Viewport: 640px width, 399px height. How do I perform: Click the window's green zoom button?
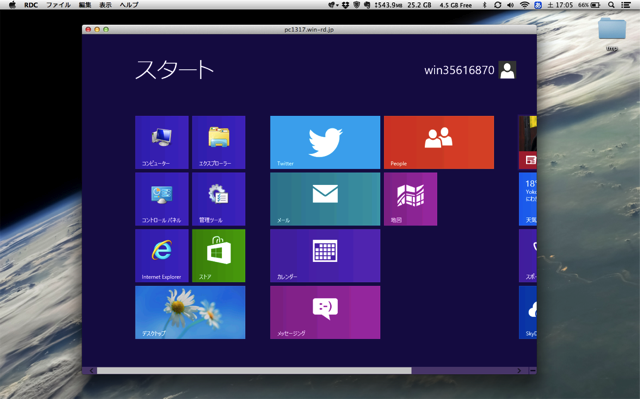tap(106, 29)
